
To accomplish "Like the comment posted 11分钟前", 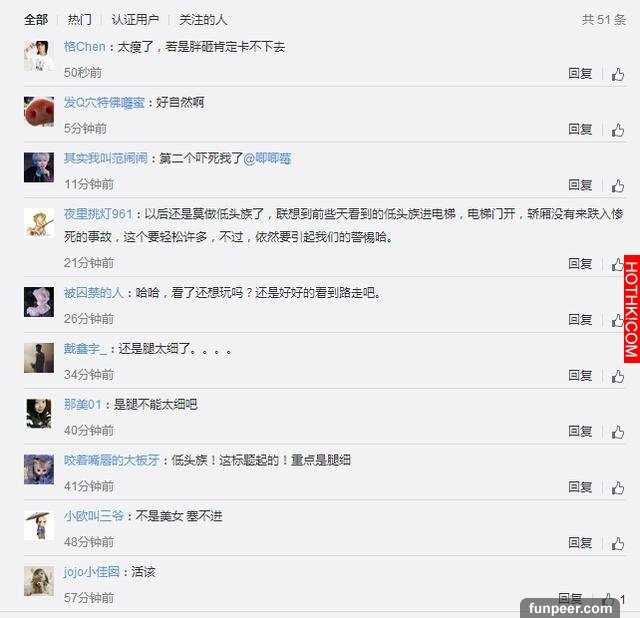I will pyautogui.click(x=618, y=186).
